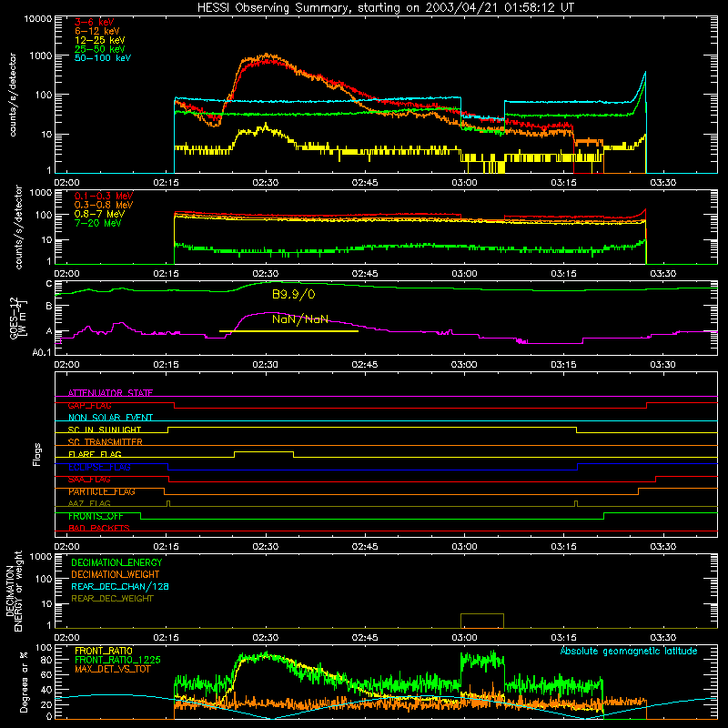Select the SAA_FLAG label

(89, 480)
